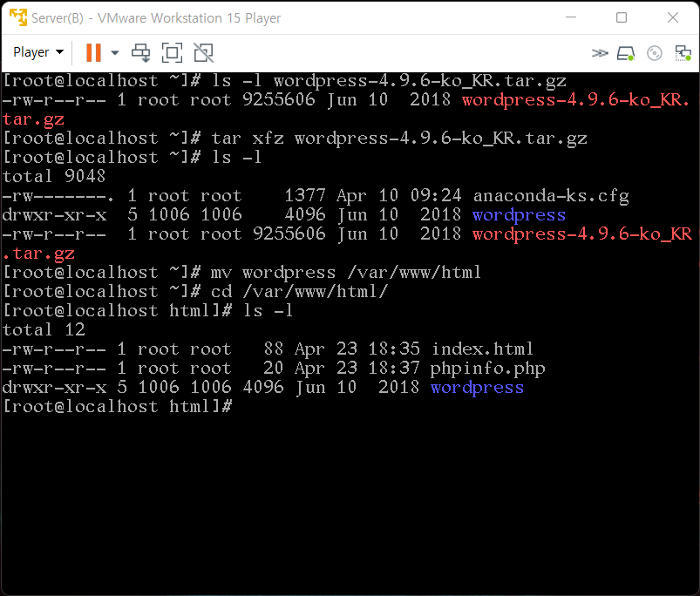Open the Player menu

(38, 52)
